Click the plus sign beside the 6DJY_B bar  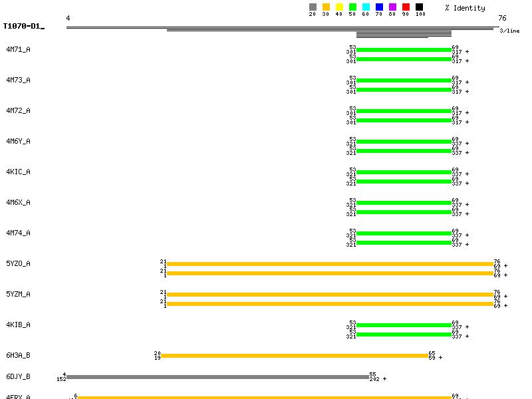click(x=384, y=379)
